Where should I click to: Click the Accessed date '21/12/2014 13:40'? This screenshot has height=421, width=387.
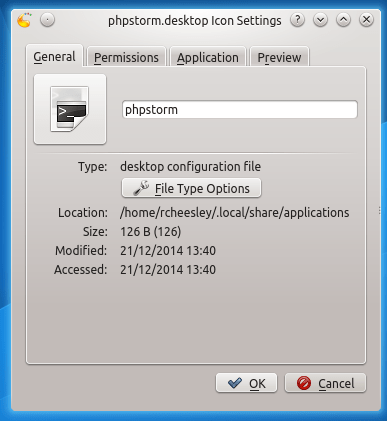coord(168,269)
